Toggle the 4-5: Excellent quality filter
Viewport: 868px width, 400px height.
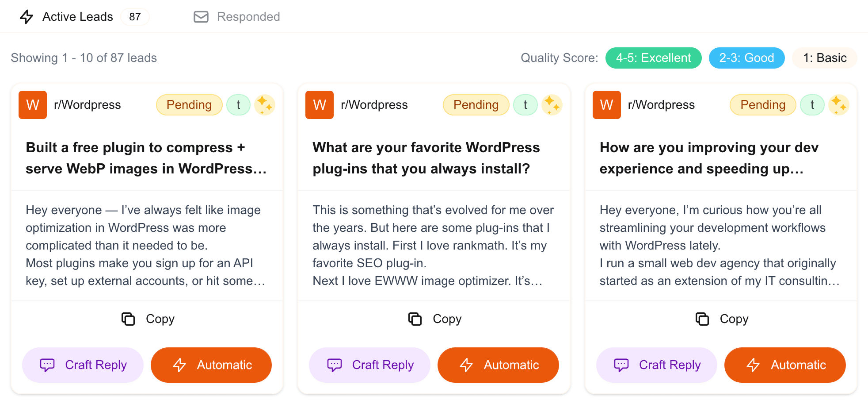[653, 58]
